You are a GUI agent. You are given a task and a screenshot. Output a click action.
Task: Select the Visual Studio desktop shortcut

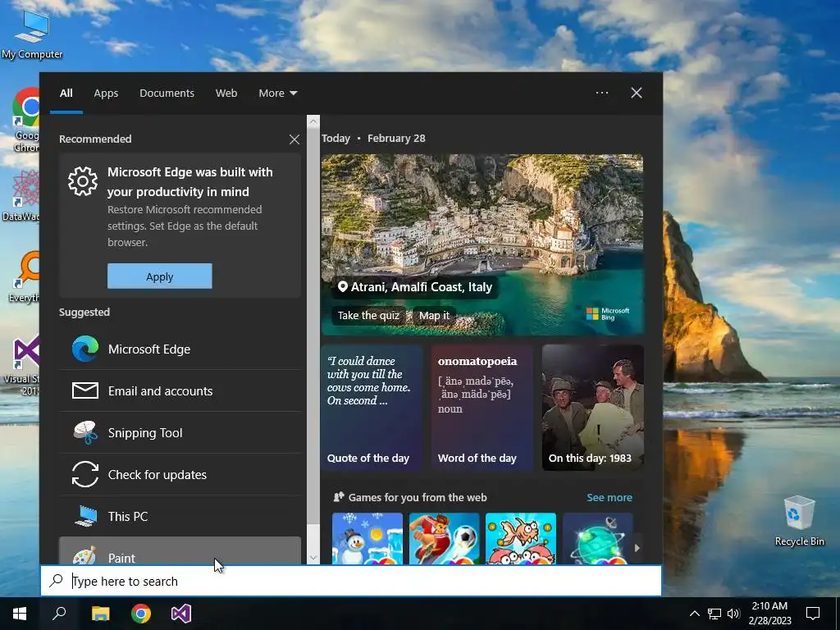(24, 367)
